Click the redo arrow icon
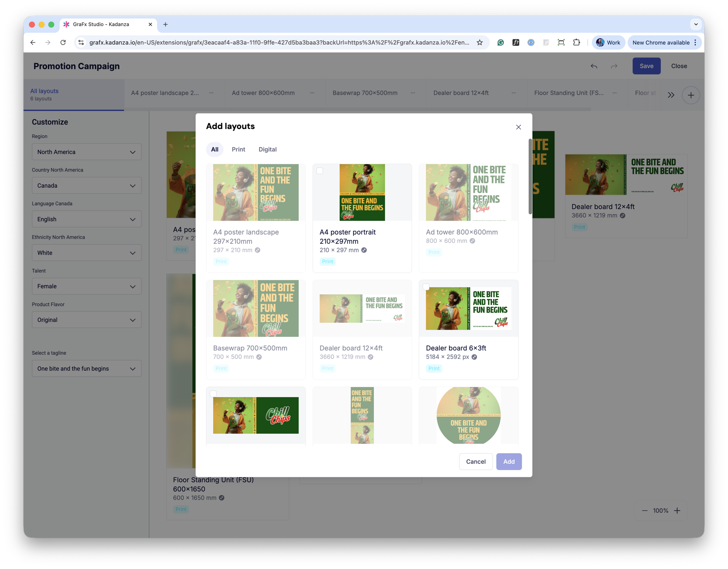The height and width of the screenshot is (569, 728). [x=614, y=66]
